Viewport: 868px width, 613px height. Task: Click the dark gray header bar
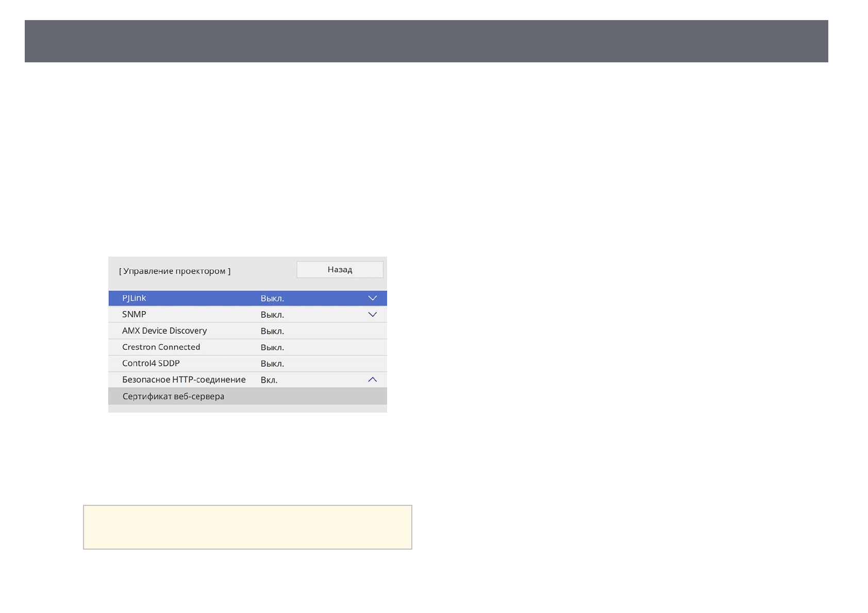pos(426,41)
